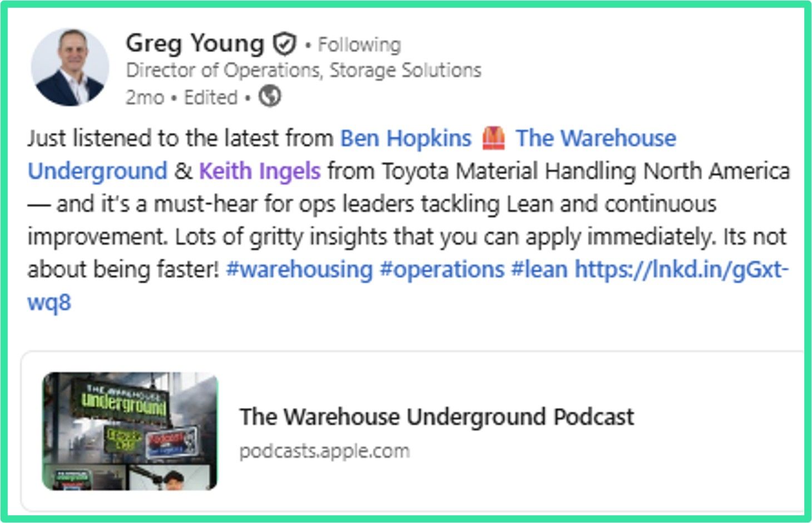Select the #lean hashtag
812x523 pixels.
(x=539, y=269)
